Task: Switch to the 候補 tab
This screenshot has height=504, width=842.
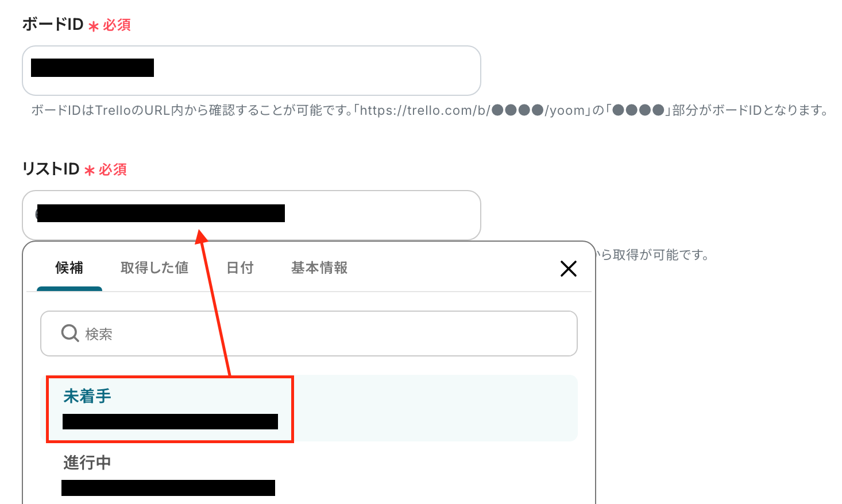Action: 69,268
